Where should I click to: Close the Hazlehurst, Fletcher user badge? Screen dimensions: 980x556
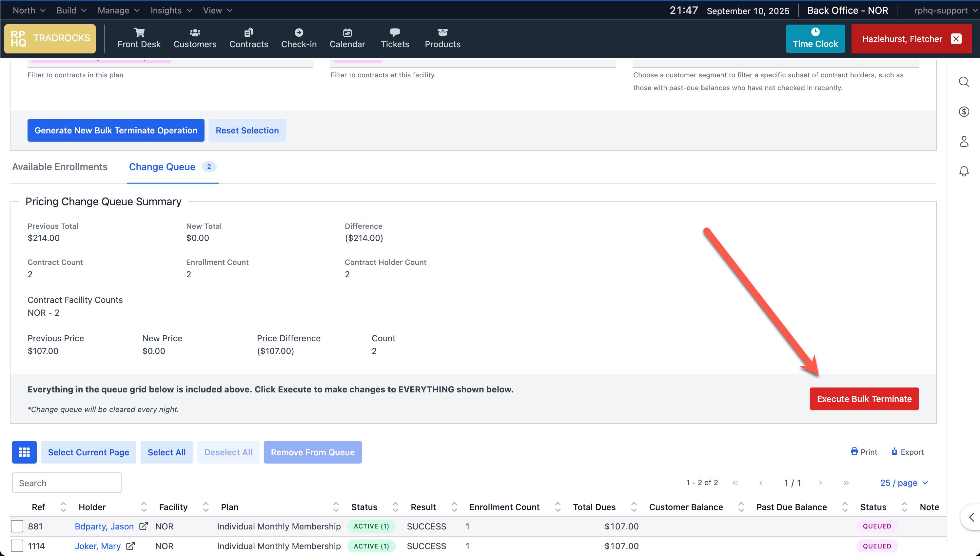tap(956, 39)
